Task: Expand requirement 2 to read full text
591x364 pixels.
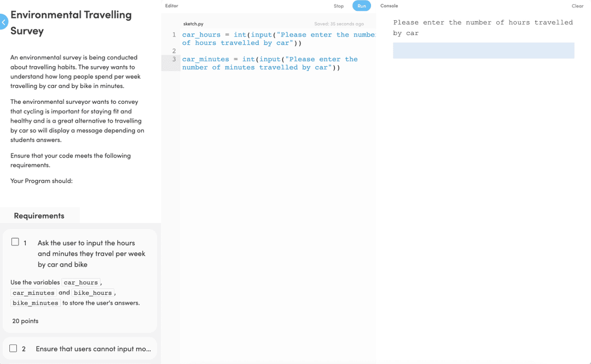Action: 93,348
